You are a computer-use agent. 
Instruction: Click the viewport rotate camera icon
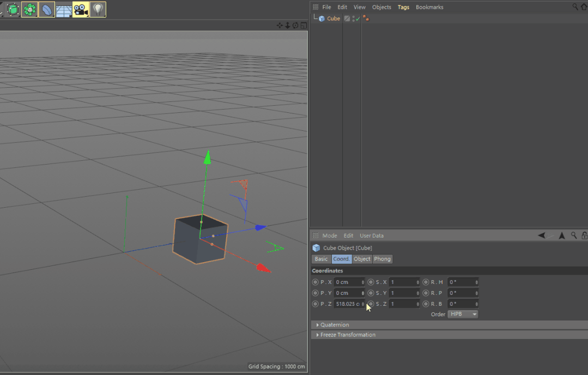point(295,26)
